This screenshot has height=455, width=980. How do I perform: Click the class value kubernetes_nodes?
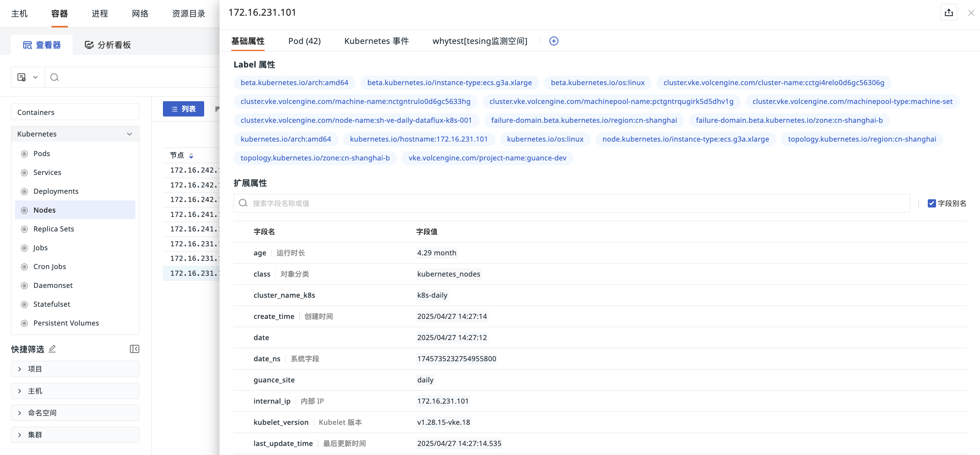449,274
